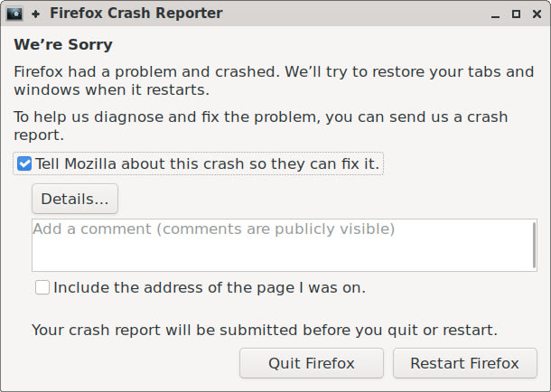Screen dimensions: 551x392
Task: Open crash report Details
Action: pos(74,199)
